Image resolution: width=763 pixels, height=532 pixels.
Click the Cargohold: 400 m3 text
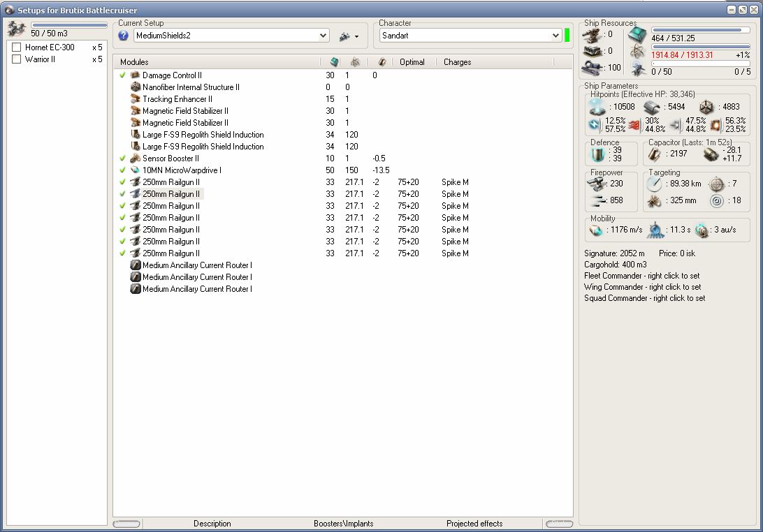click(615, 265)
